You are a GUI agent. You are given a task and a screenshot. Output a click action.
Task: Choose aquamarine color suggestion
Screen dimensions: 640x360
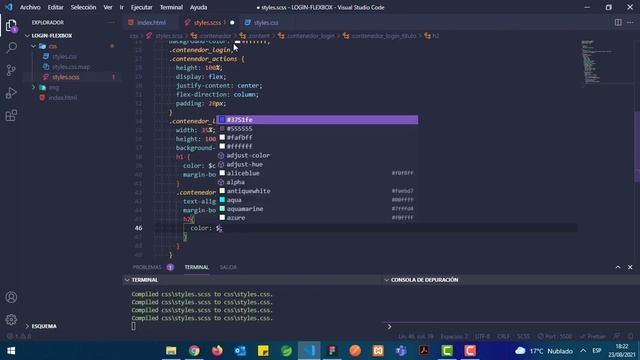pos(317,209)
